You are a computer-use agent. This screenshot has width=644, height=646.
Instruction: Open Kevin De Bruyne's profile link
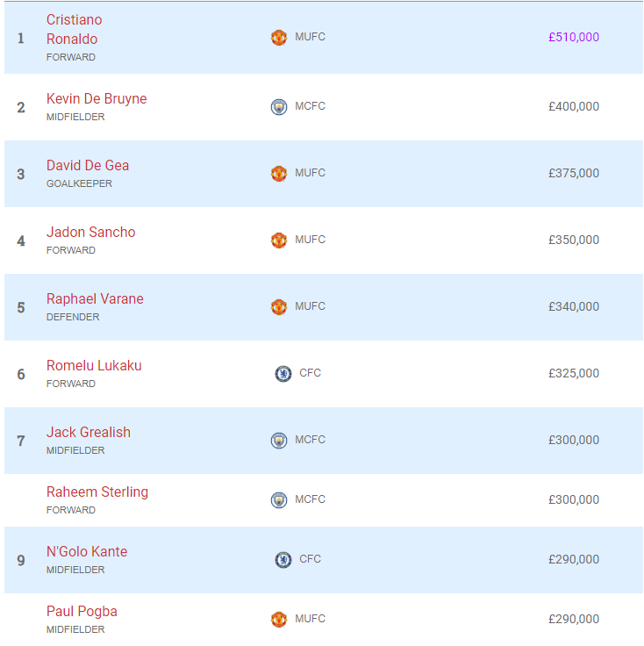(97, 99)
